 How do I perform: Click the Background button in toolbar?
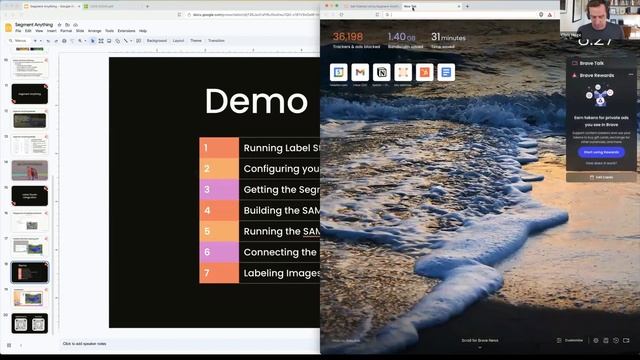[157, 41]
